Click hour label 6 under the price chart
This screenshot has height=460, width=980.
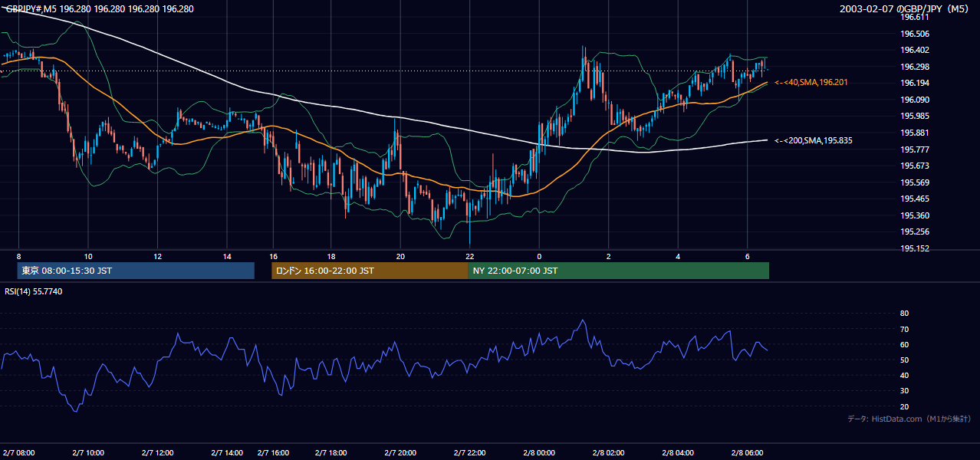pyautogui.click(x=747, y=256)
